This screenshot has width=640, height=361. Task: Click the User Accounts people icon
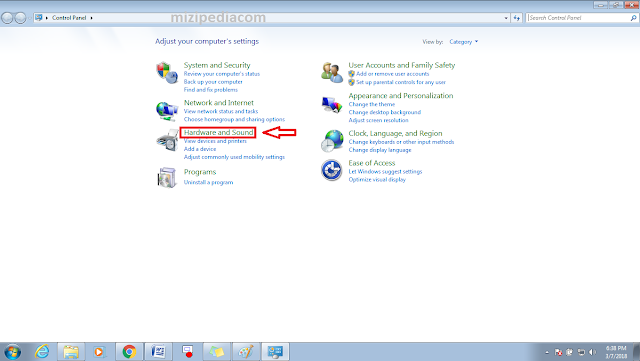(x=332, y=72)
